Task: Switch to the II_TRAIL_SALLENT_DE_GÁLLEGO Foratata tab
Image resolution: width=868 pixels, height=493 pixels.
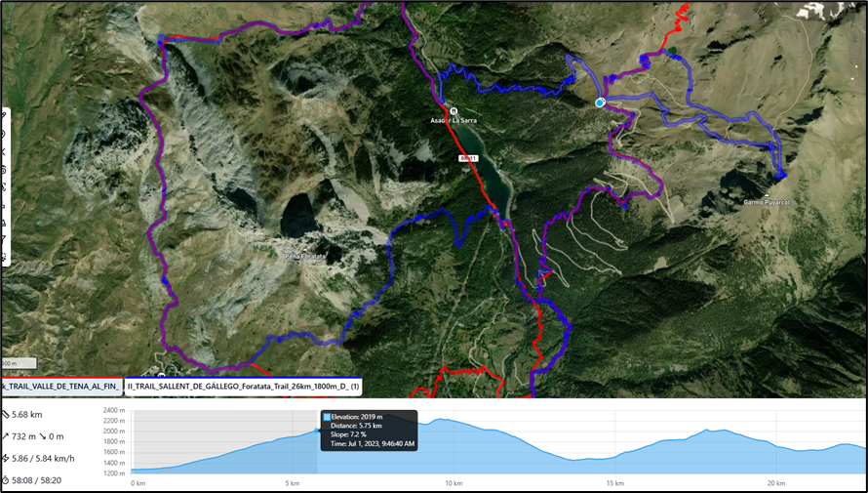Action: (x=243, y=387)
